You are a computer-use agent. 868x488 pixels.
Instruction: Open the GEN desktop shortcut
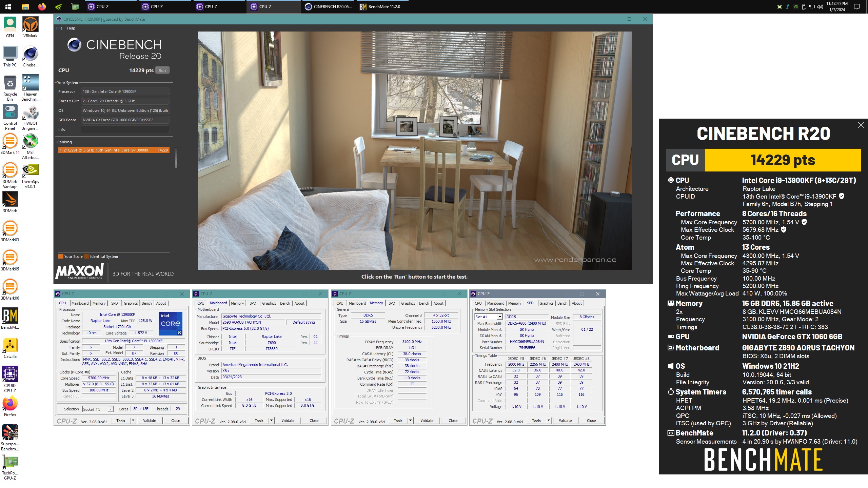[10, 27]
